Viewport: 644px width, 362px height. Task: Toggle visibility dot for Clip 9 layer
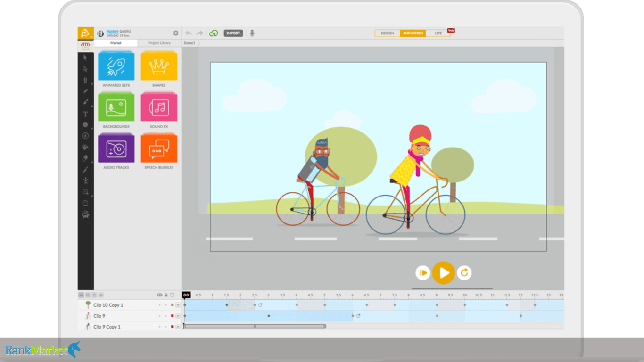159,316
